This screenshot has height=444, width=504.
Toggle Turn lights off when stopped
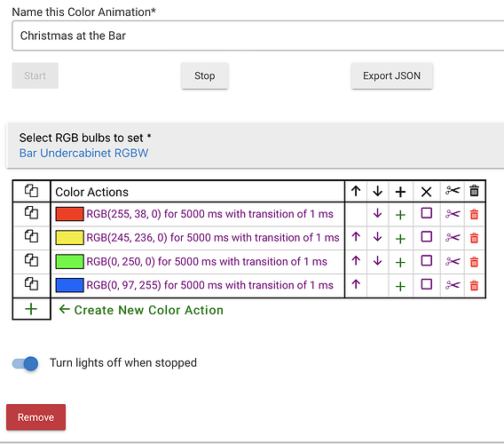[x=25, y=363]
